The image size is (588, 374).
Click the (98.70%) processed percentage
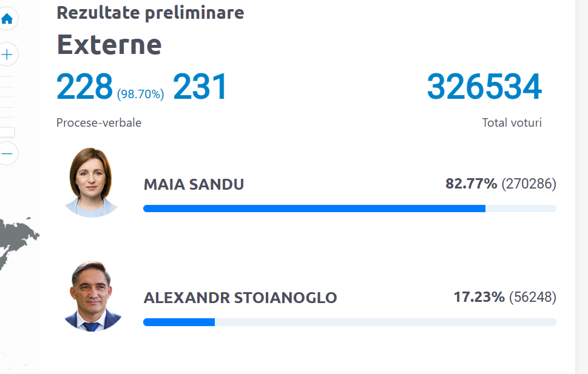point(140,94)
